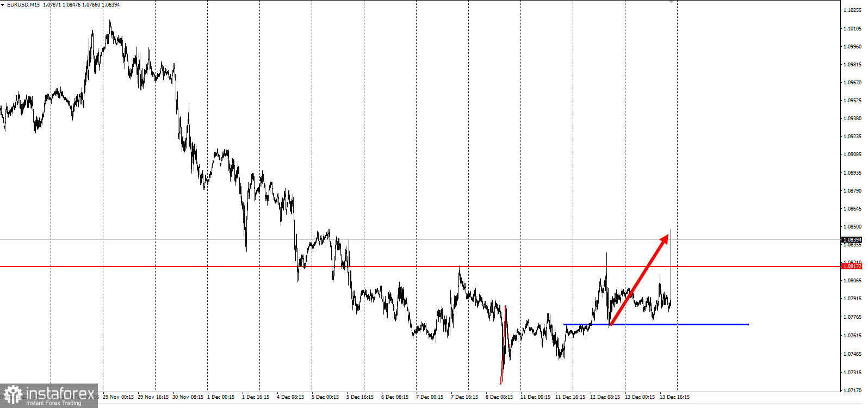Click time axis label 5 Dec 00:15

(325, 397)
